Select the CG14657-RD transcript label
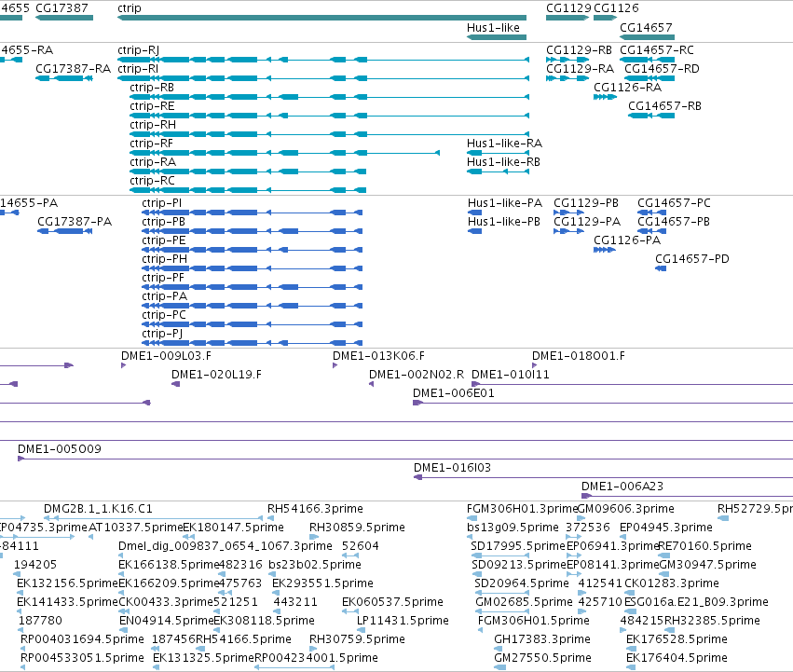This screenshot has height=672, width=793. click(662, 69)
